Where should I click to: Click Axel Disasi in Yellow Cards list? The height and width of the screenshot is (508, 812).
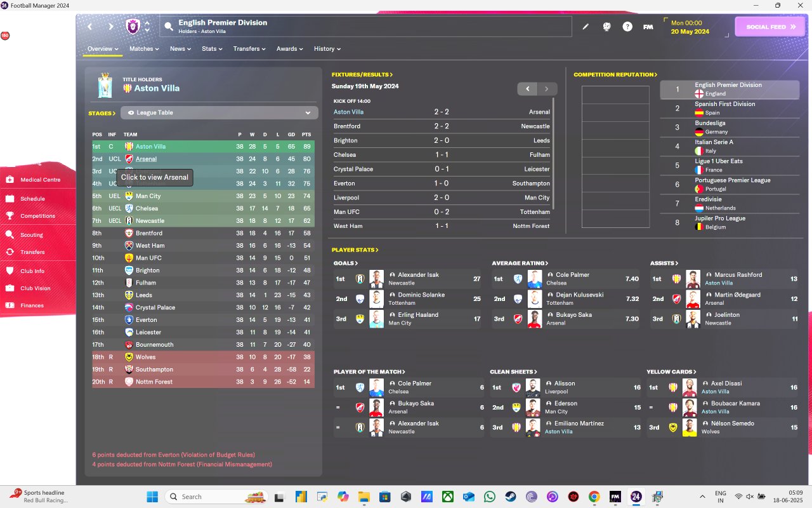(x=726, y=384)
